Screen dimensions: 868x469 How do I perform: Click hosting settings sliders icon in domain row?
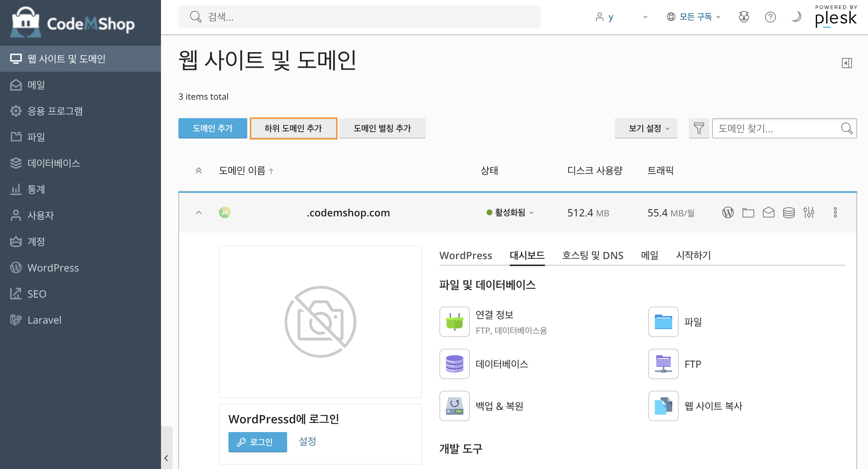tap(809, 212)
